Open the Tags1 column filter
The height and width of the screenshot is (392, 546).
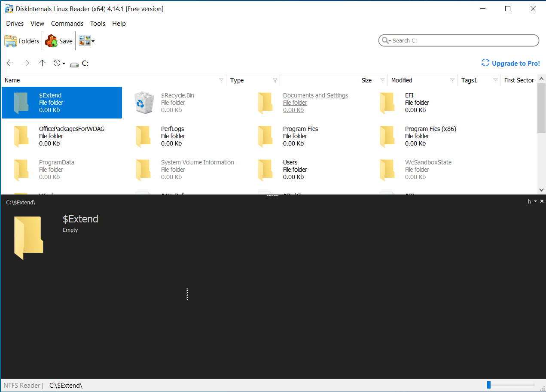[495, 80]
